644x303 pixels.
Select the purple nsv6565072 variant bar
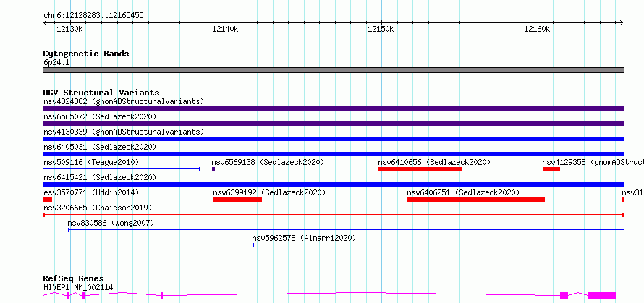(333, 124)
